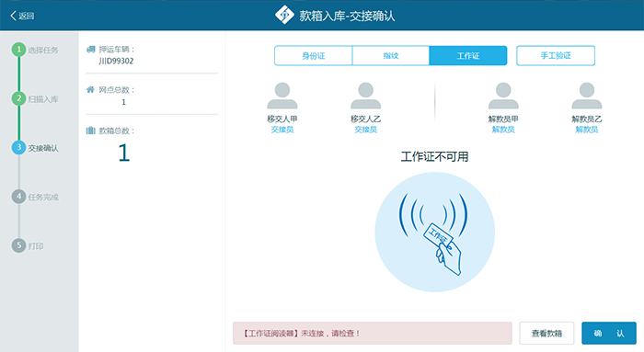Click the suitcase icon beside 款箱总数

pos(91,131)
